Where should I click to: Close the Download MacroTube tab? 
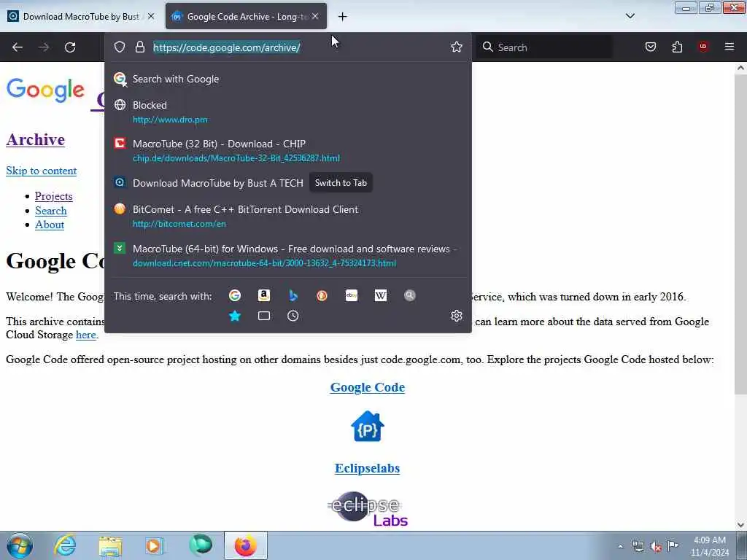click(151, 16)
